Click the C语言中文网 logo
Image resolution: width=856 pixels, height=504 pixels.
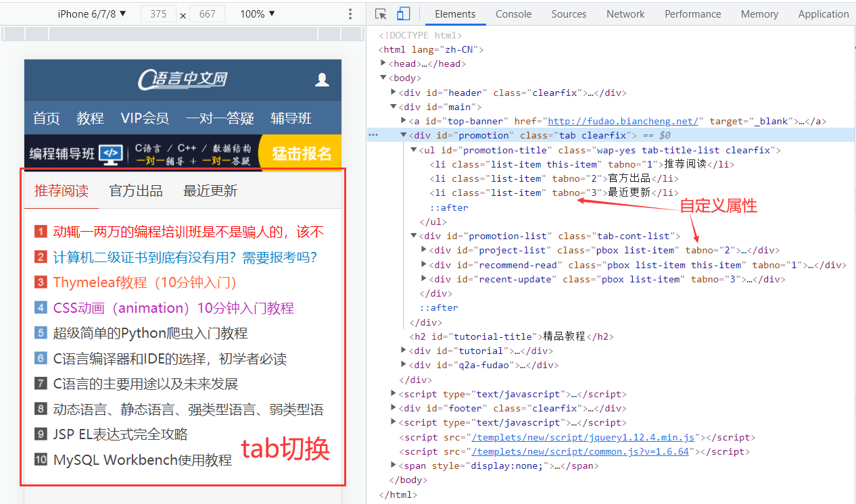[x=183, y=80]
